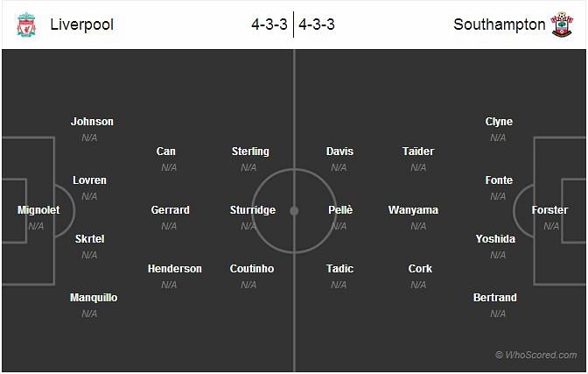Open the Southampton team name link
The width and height of the screenshot is (588, 374).
(x=499, y=25)
